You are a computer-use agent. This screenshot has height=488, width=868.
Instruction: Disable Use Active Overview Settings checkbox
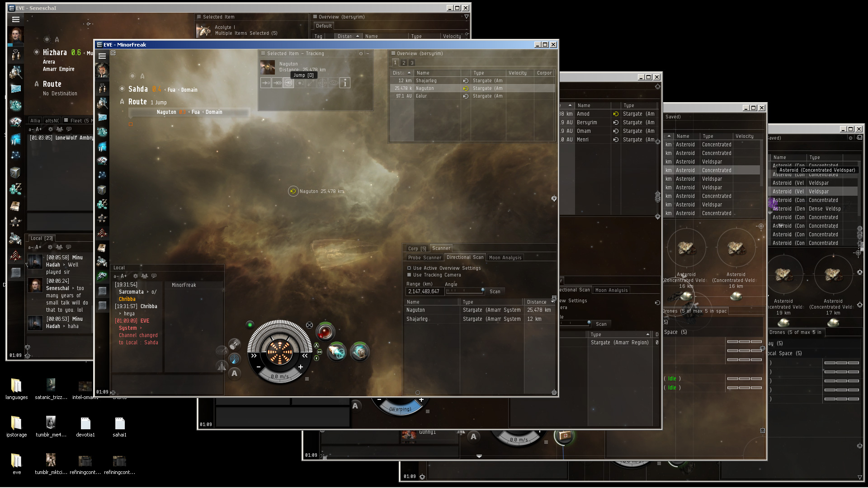(409, 268)
